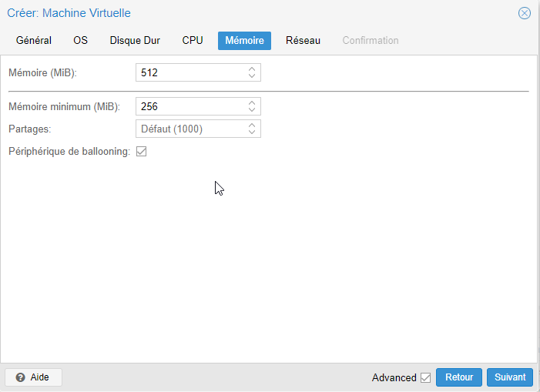540x392 pixels.
Task: Switch to the Général tab
Action: 34,41
